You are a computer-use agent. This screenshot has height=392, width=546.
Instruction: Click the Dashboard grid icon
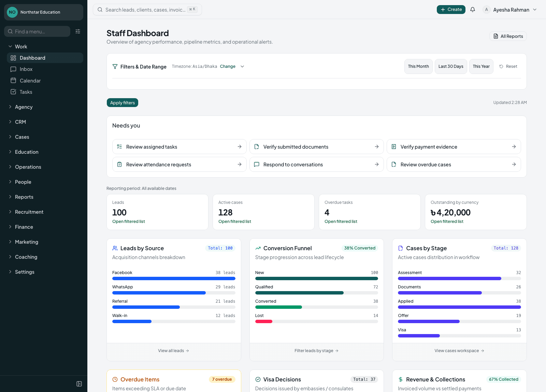[13, 58]
